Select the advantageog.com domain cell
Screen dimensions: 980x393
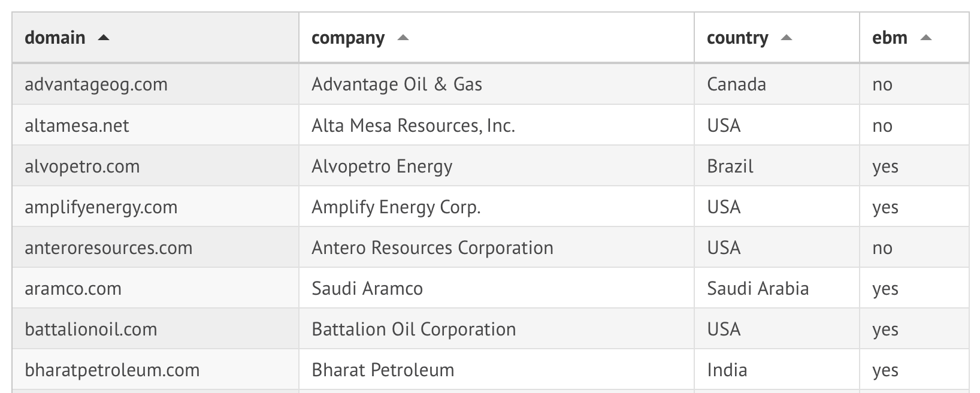(x=96, y=84)
